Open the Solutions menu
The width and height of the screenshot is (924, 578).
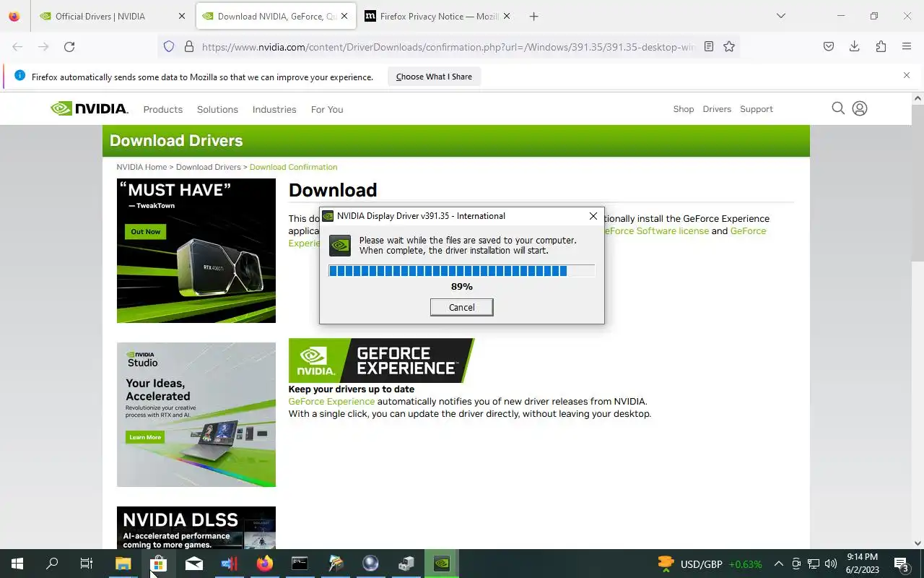click(x=217, y=109)
